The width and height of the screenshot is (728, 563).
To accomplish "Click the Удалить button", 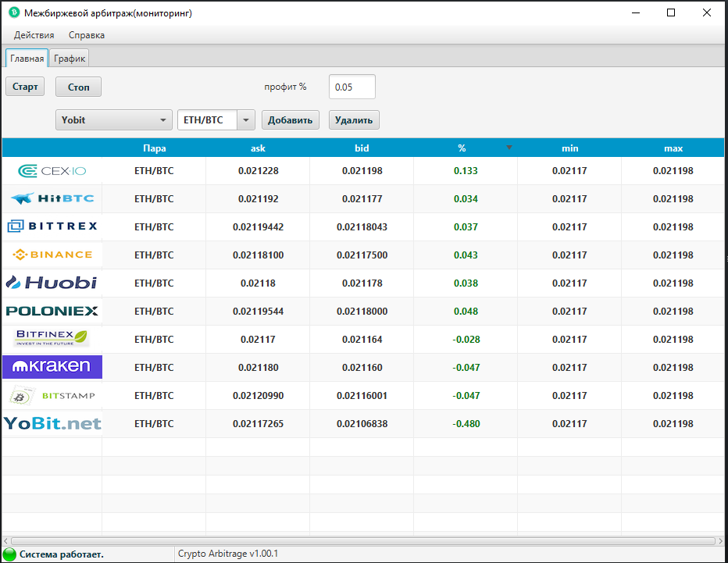I will (354, 120).
